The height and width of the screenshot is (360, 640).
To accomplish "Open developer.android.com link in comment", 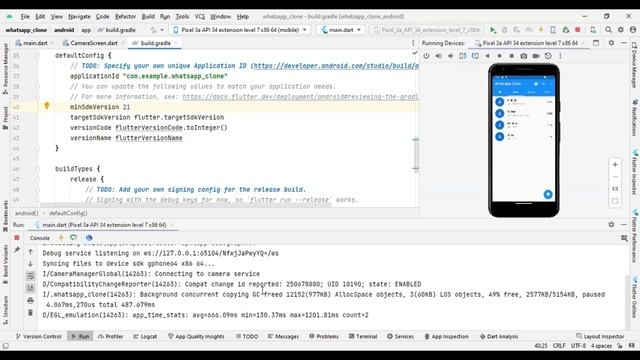I will pyautogui.click(x=336, y=66).
